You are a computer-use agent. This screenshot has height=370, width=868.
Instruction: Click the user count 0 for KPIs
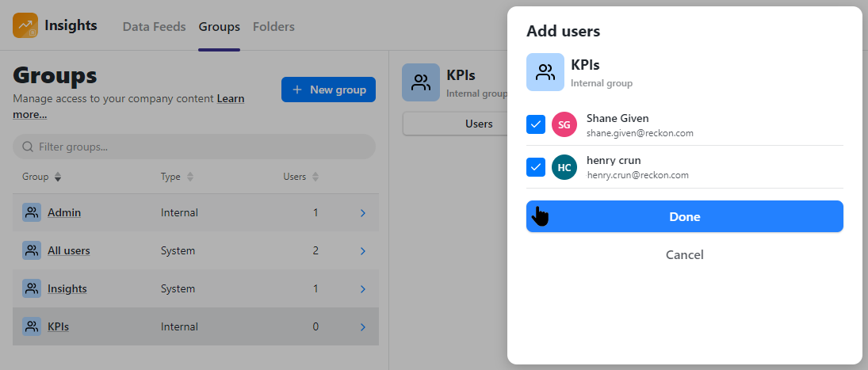coord(315,327)
